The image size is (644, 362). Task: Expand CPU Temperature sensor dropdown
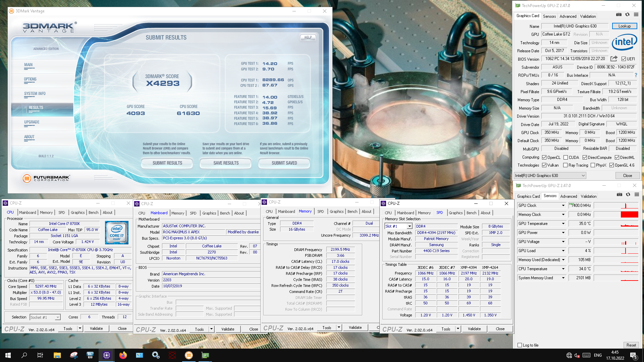(x=563, y=269)
